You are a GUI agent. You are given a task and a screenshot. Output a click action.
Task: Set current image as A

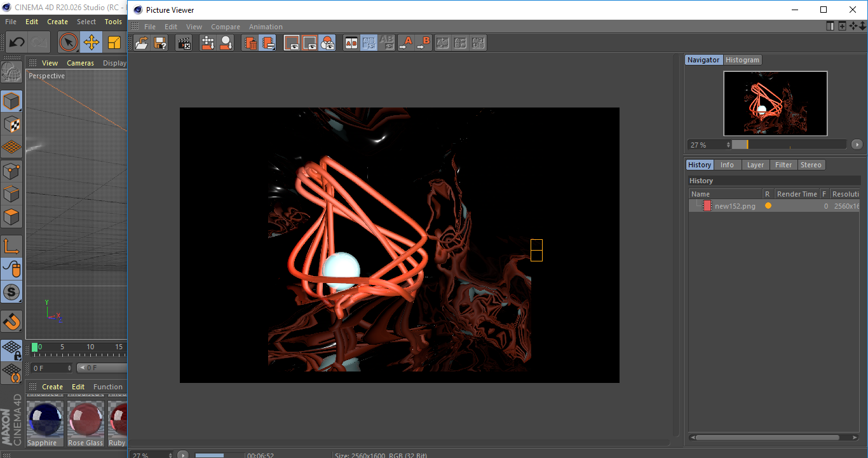(405, 43)
